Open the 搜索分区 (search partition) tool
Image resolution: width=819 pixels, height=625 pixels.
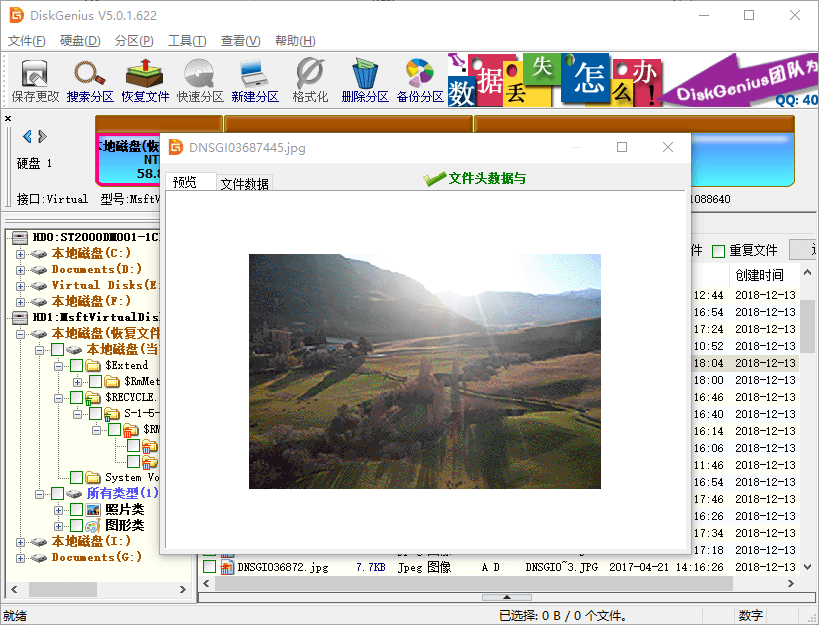click(x=90, y=81)
